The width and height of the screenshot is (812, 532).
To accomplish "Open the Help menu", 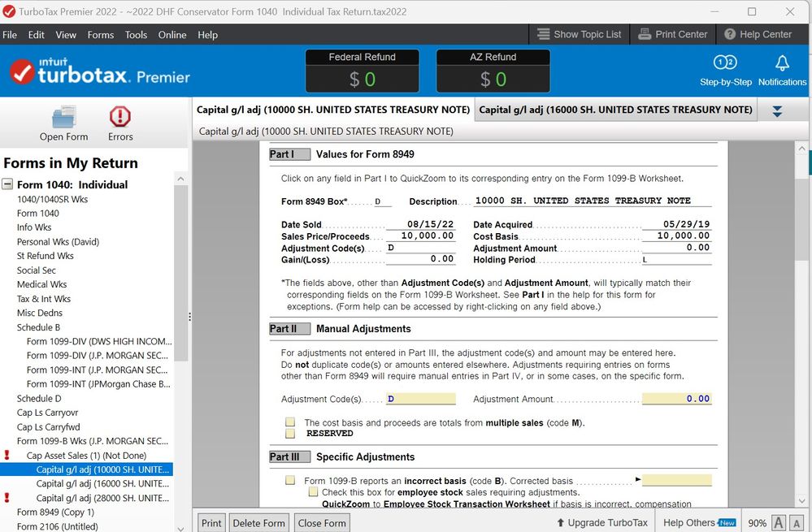I will (207, 35).
